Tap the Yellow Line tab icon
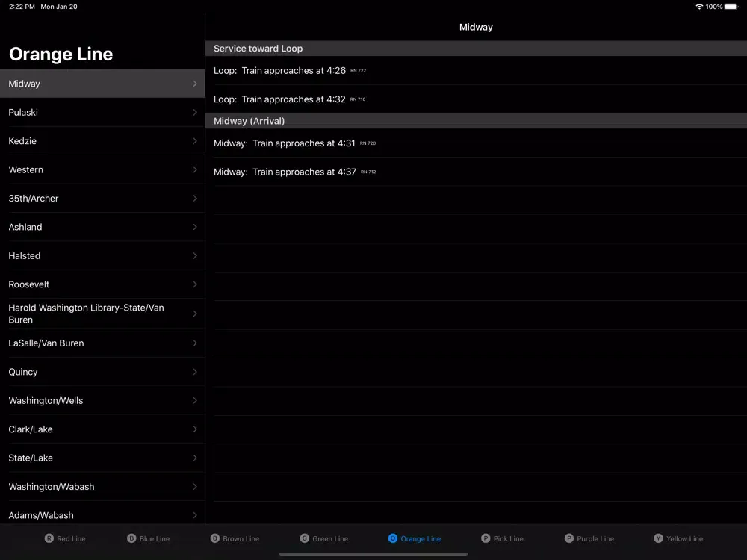 pos(658,538)
